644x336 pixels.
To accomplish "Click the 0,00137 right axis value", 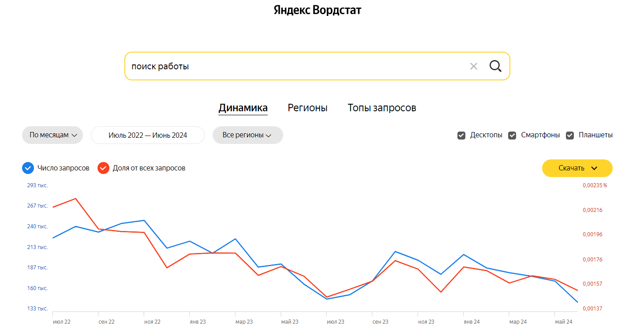I will coord(592,309).
